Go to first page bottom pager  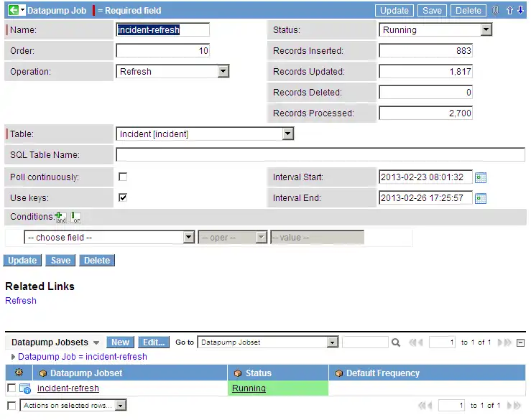[422, 406]
